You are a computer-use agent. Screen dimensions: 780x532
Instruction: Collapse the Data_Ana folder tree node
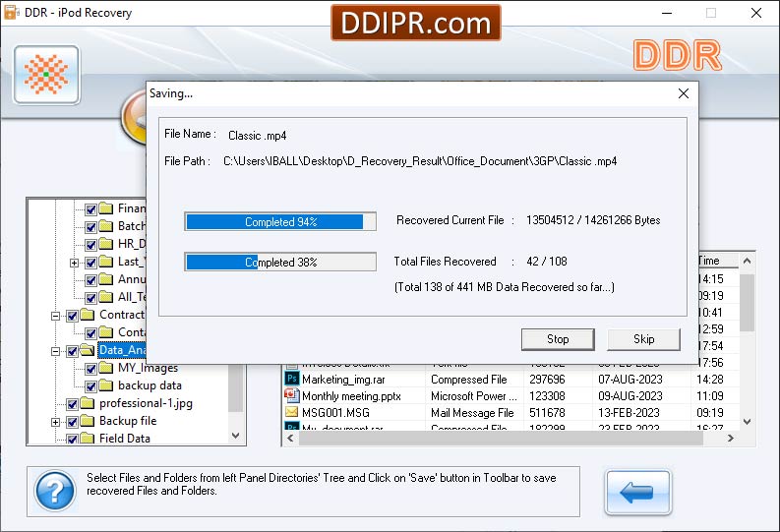[x=56, y=351]
